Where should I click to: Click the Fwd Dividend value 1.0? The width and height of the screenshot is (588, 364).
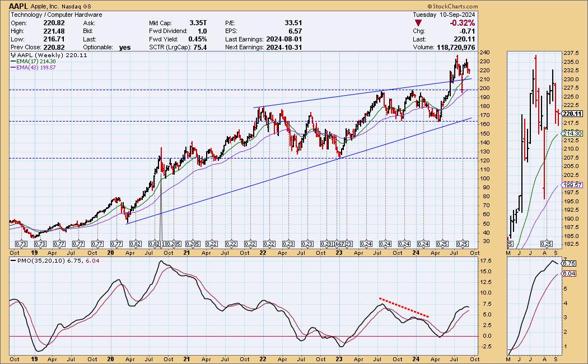[x=202, y=31]
